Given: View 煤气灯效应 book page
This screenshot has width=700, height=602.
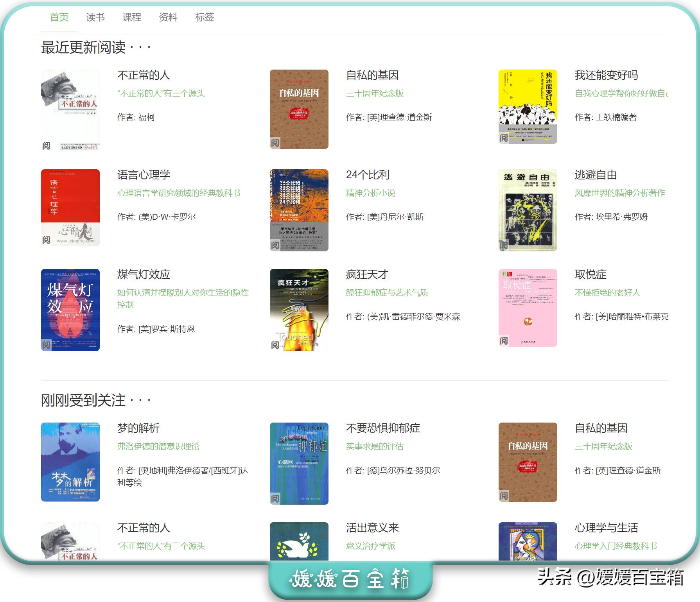Looking at the screenshot, I should point(144,275).
